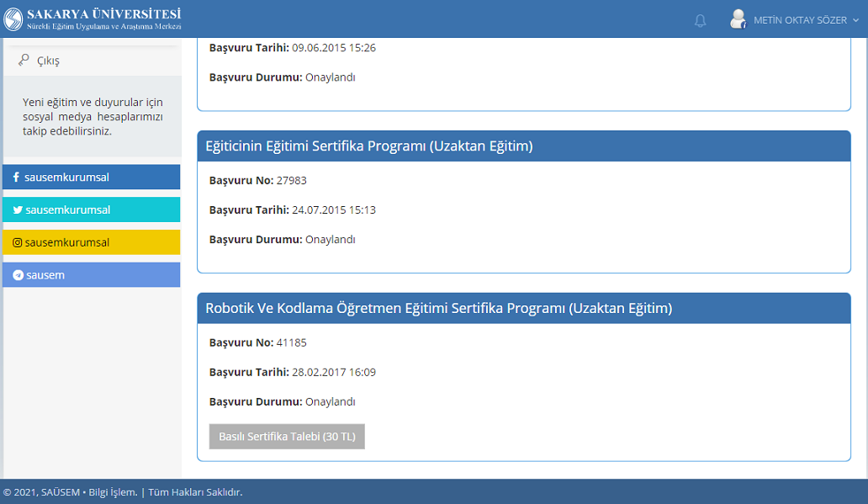
Task: Click the Sakarya Üniversitesi logo
Action: click(x=13, y=19)
